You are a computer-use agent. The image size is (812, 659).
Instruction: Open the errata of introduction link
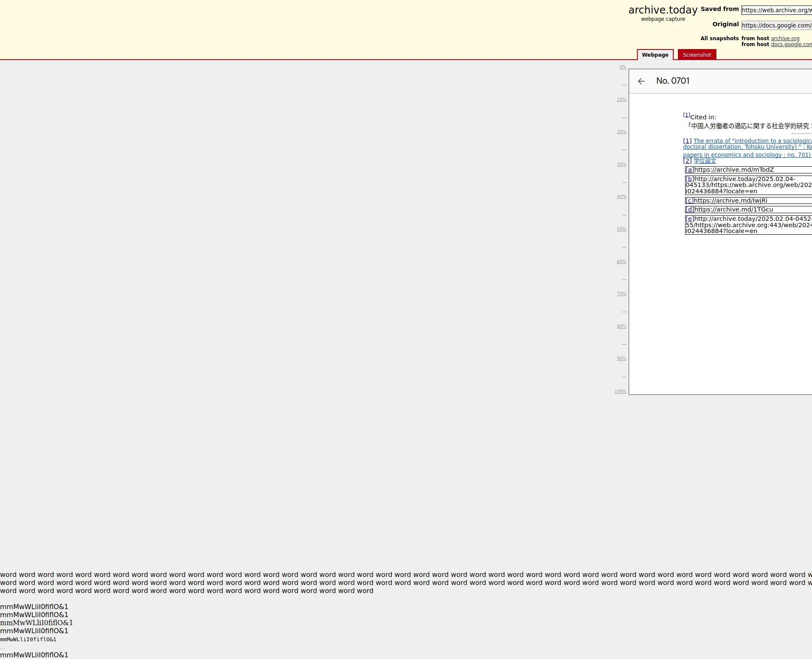pos(752,141)
